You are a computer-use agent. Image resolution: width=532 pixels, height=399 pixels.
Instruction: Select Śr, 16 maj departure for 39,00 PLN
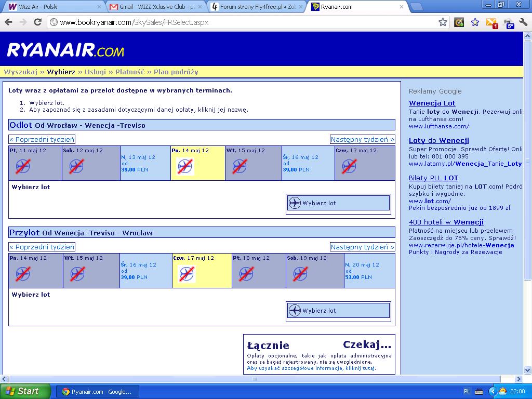click(x=308, y=163)
